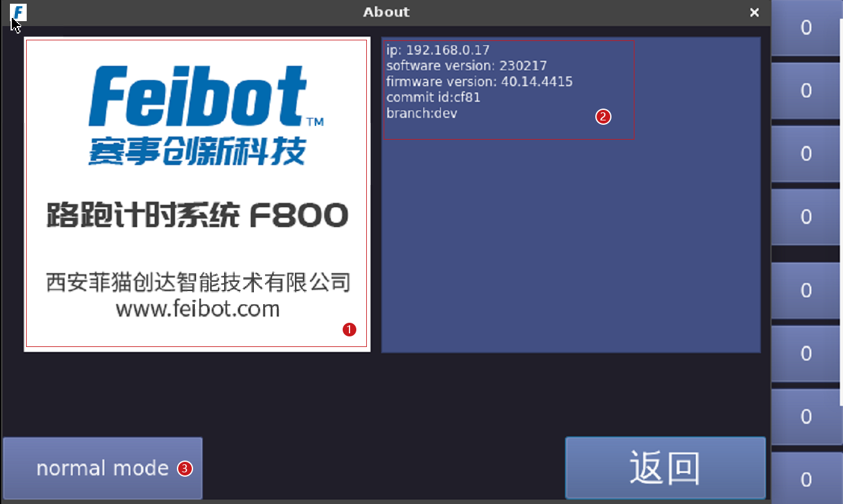Screen dimensions: 843x504
Task: Click the 返回 return button
Action: [x=665, y=468]
